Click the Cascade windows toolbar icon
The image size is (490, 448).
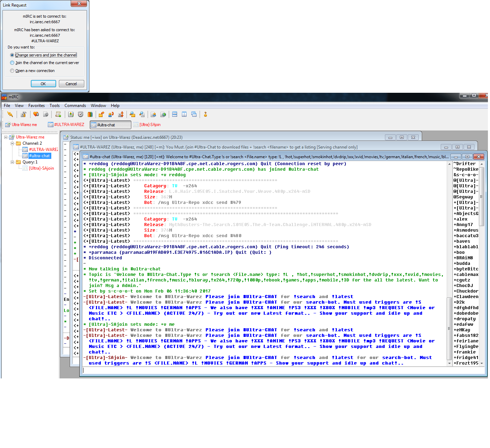click(194, 114)
